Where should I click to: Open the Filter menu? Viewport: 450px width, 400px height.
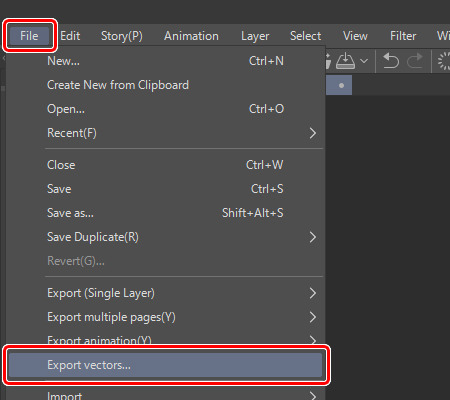click(403, 36)
